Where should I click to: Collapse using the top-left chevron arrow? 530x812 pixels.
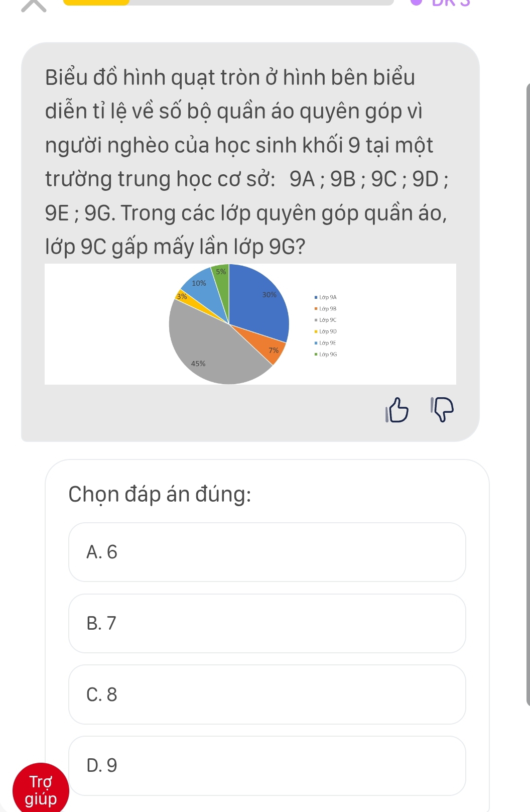[34, 5]
